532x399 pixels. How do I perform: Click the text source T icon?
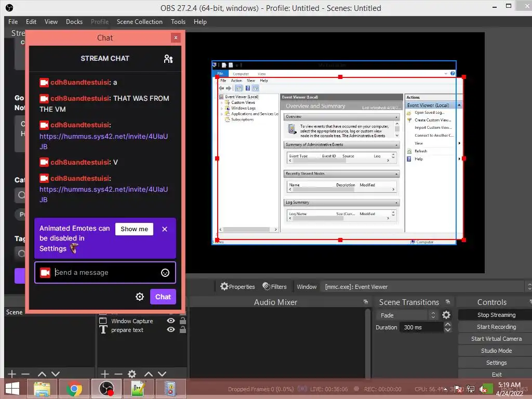pyautogui.click(x=103, y=330)
